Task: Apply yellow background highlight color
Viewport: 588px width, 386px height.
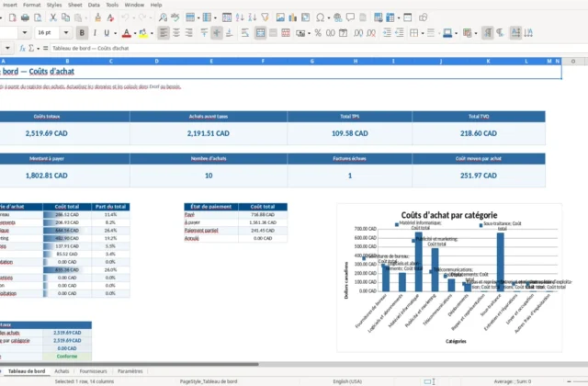Action: pos(143,33)
